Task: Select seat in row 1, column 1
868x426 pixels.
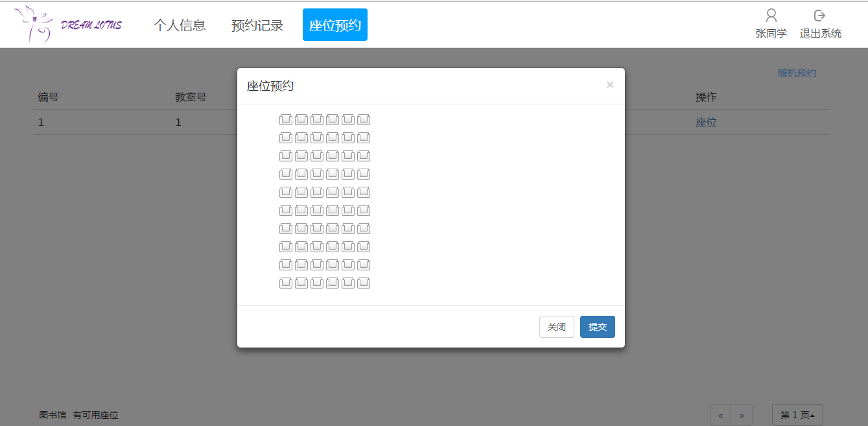Action: click(x=286, y=120)
